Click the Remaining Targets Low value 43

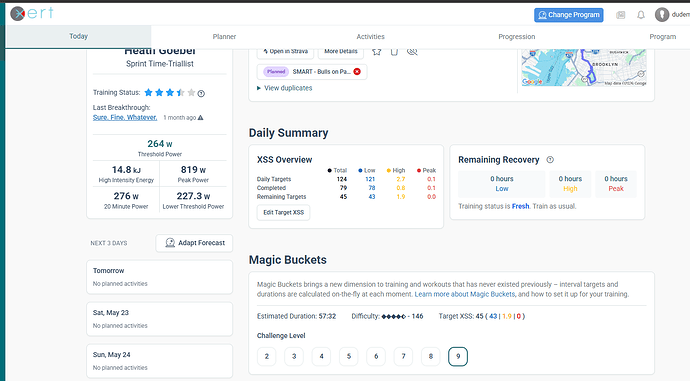[372, 197]
